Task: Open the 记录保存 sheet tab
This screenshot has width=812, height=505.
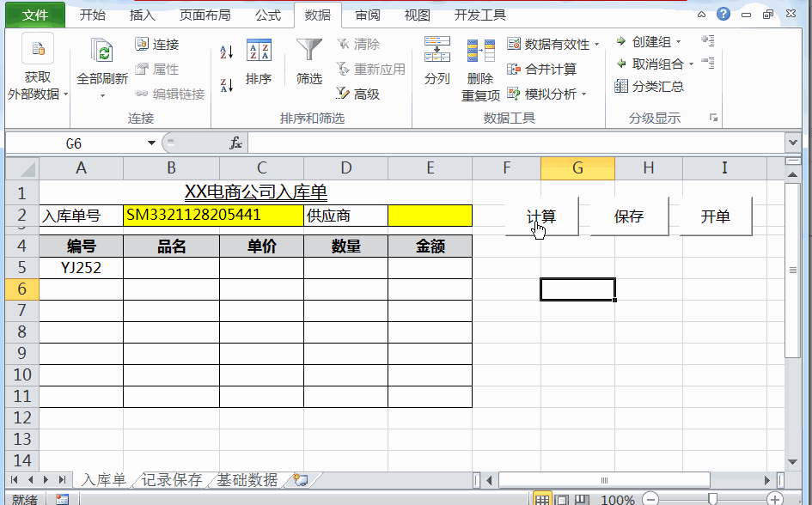Action: coord(171,479)
